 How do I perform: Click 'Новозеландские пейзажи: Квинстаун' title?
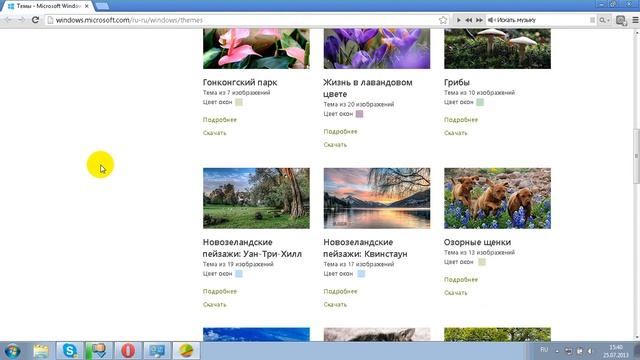[365, 248]
